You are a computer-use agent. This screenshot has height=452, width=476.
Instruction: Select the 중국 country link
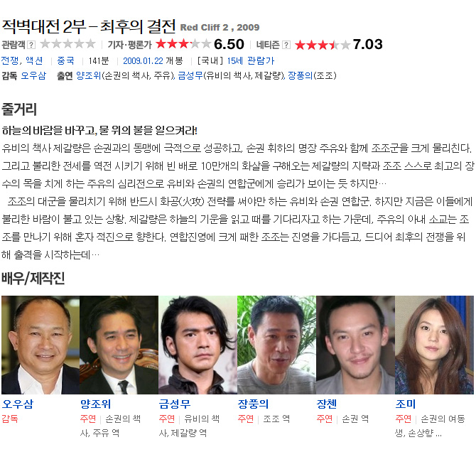(65, 60)
